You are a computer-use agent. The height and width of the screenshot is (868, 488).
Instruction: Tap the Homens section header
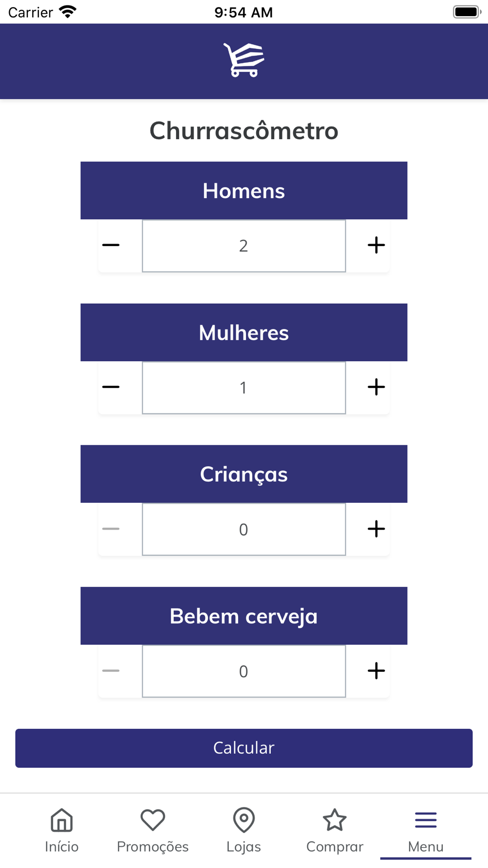coord(244,190)
